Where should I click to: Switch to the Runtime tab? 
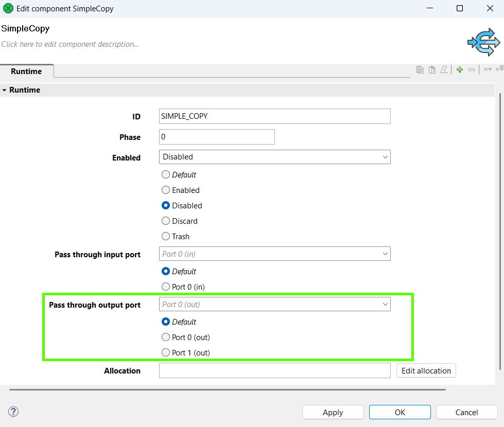pyautogui.click(x=26, y=72)
